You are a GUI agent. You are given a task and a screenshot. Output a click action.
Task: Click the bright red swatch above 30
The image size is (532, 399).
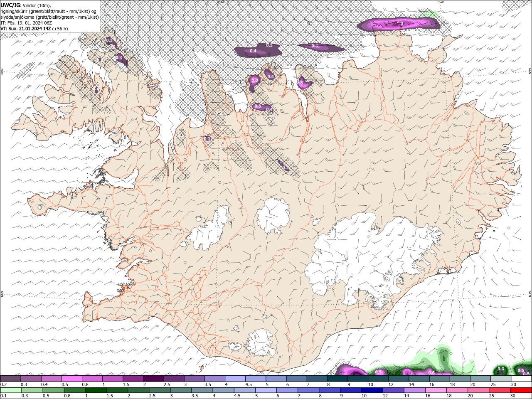tap(521, 390)
